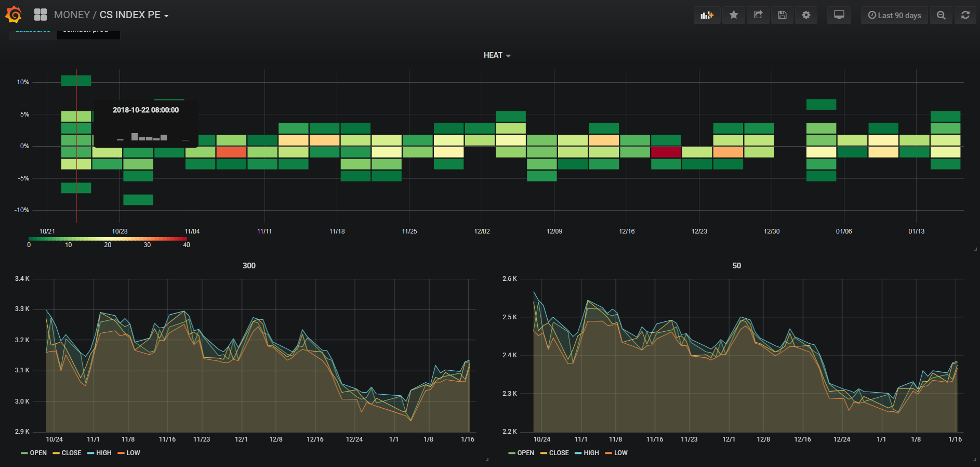This screenshot has width=980, height=467.
Task: Cycle view mode with monitor icon
Action: [839, 15]
